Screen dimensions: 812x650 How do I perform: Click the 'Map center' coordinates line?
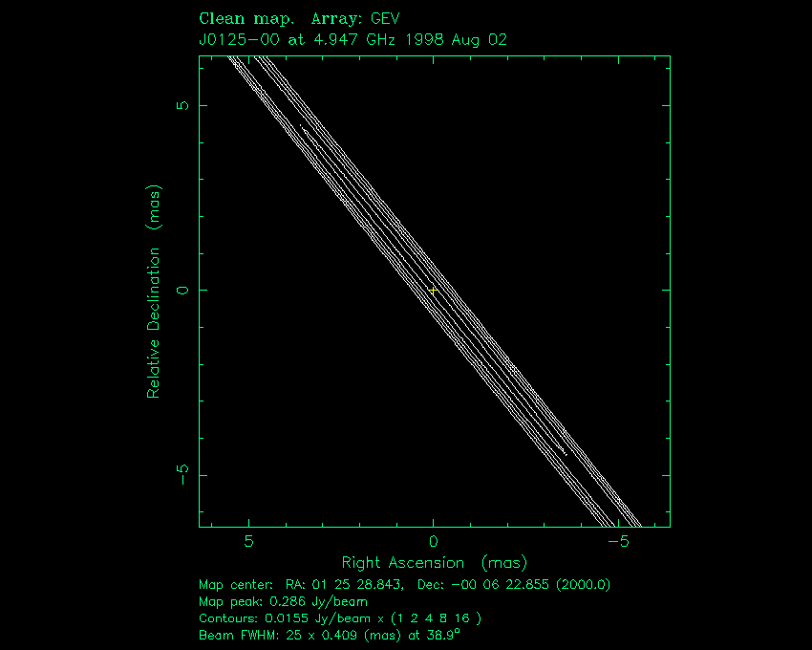pyautogui.click(x=404, y=584)
